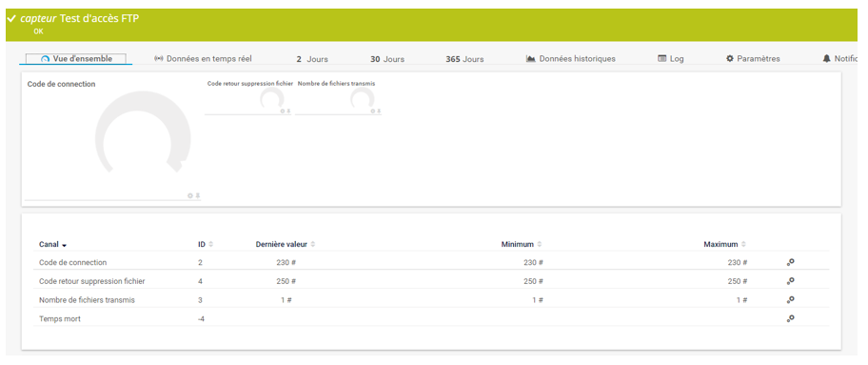The height and width of the screenshot is (365, 868).
Task: Open channel settings icon for Code retour suppression fichier row
Action: point(791,281)
